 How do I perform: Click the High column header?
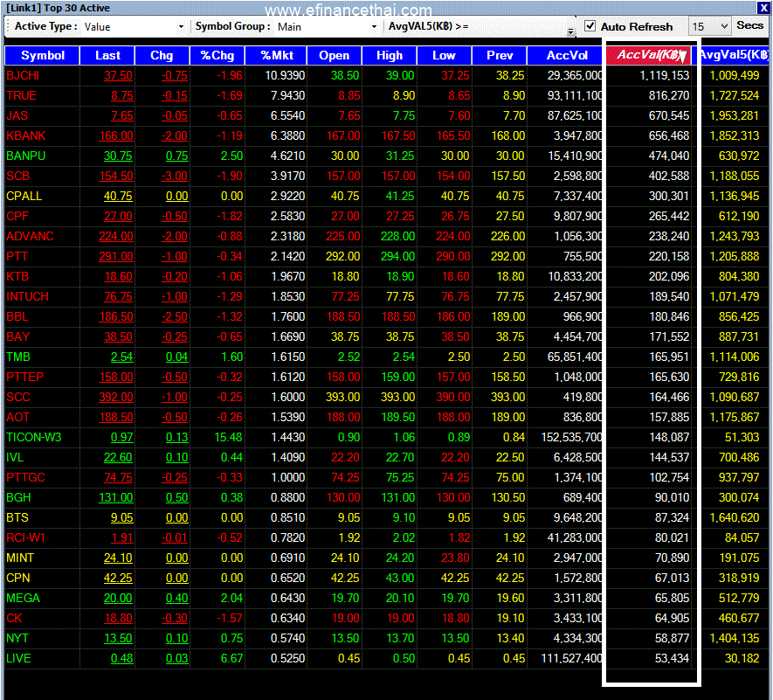(390, 55)
